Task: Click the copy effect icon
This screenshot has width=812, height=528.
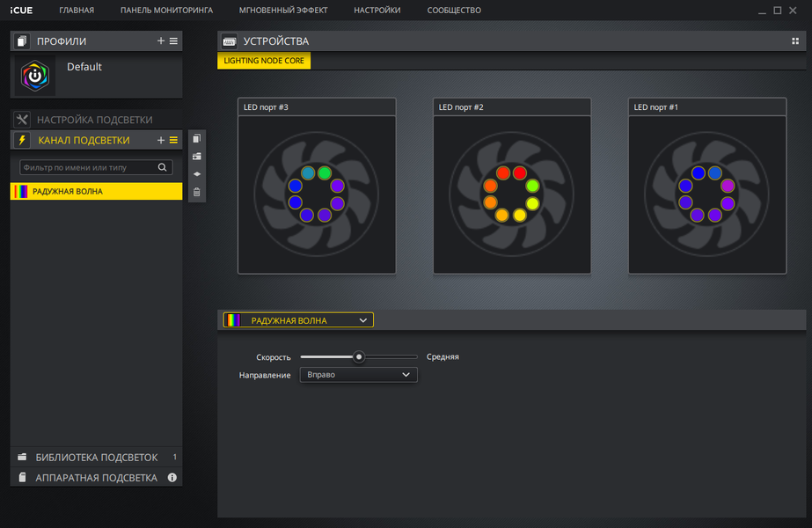Action: tap(197, 138)
